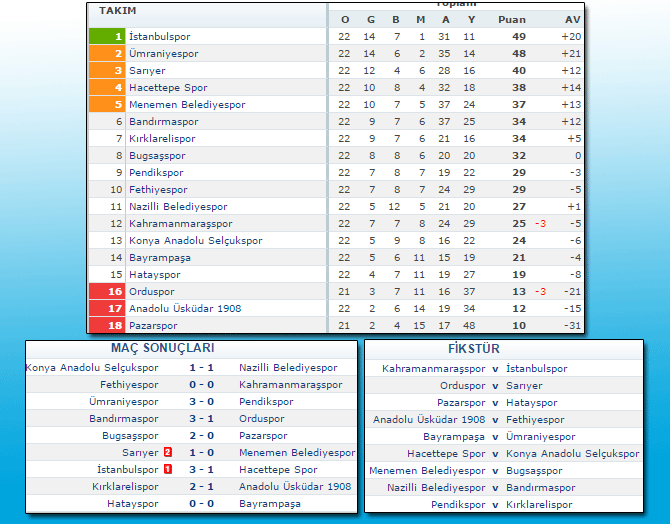Click the TAKIM column header

coord(118,9)
